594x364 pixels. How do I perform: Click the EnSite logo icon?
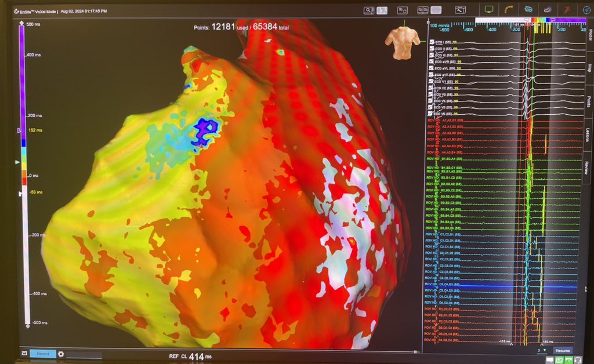click(16, 12)
